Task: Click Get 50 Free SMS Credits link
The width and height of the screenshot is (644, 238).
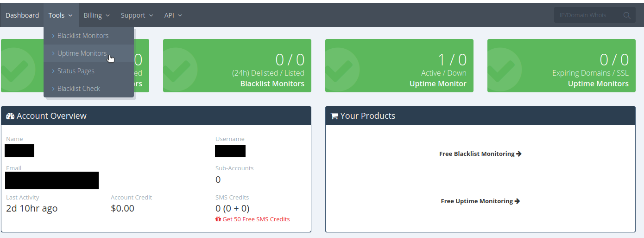Action: click(253, 219)
